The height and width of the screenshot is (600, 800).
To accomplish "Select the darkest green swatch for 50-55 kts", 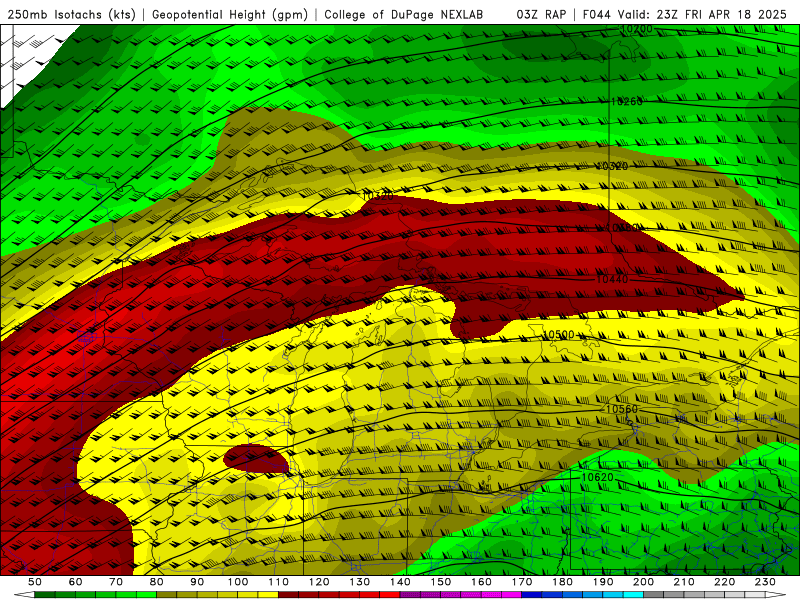I will click(44, 595).
